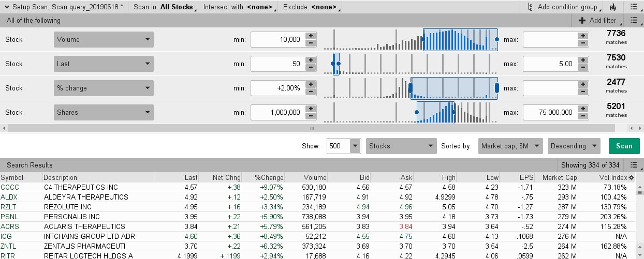Click % change histogram range slider
Image resolution: width=644 pixels, height=259 pixels.
(x=454, y=88)
